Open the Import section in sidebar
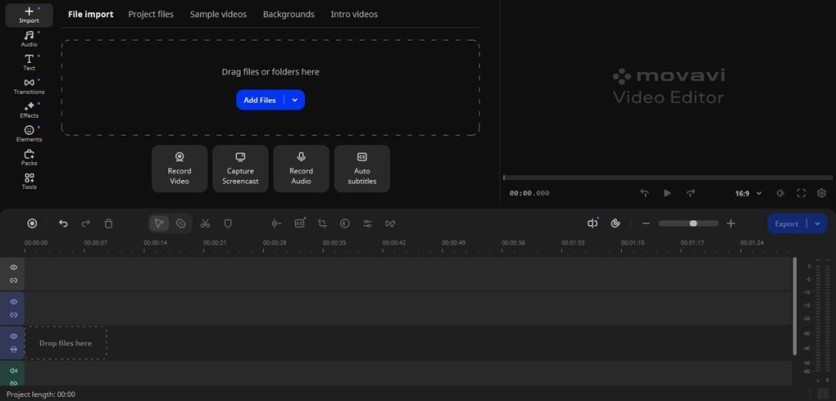836x401 pixels. pos(29,15)
